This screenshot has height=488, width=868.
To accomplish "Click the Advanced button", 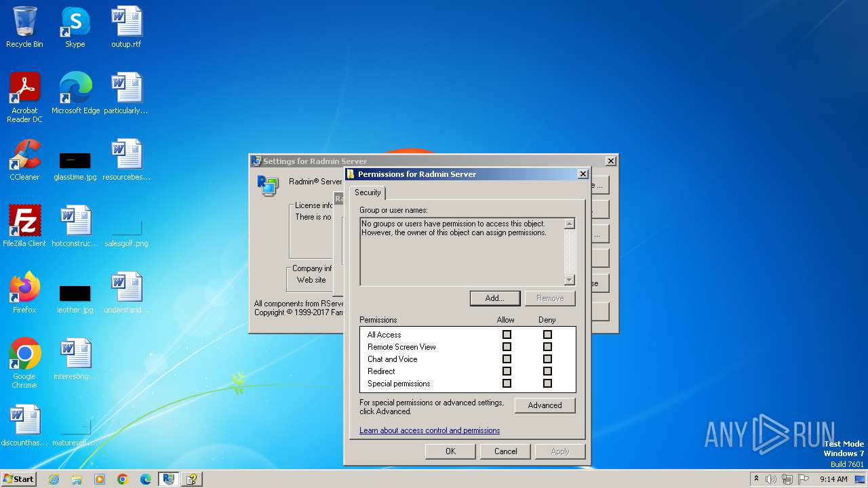I will tap(545, 405).
